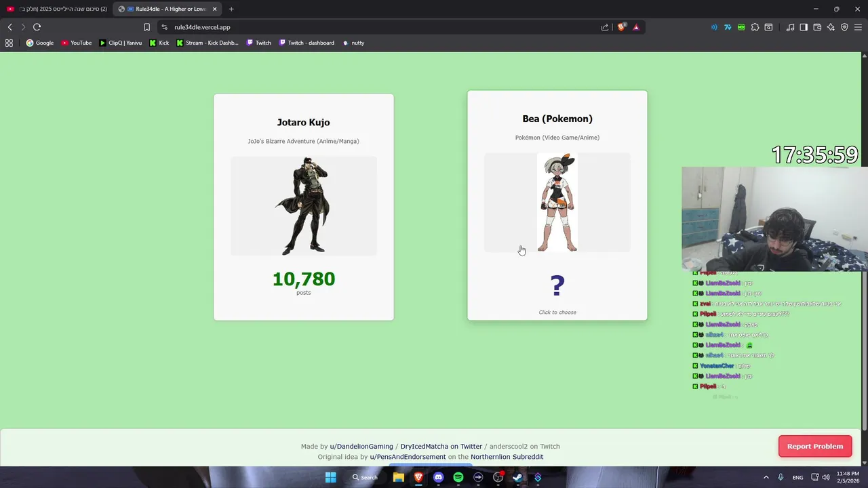The height and width of the screenshot is (488, 868).
Task: Show hidden system tray icons
Action: point(766,477)
